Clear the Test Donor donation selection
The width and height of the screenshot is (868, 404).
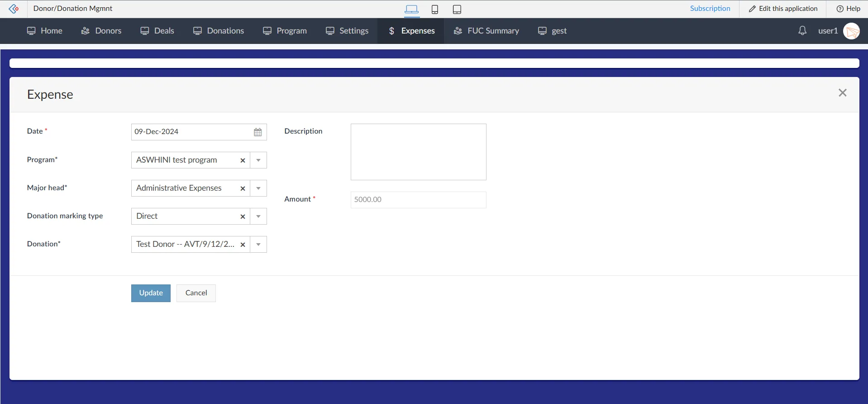pos(243,245)
